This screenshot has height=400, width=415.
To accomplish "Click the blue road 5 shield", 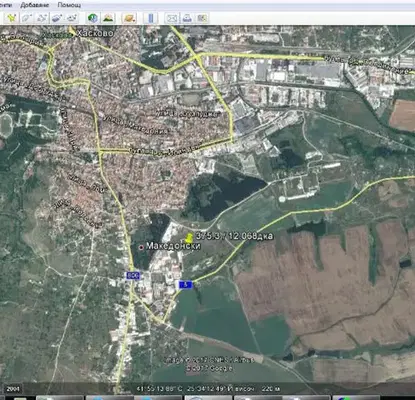I will click(186, 284).
